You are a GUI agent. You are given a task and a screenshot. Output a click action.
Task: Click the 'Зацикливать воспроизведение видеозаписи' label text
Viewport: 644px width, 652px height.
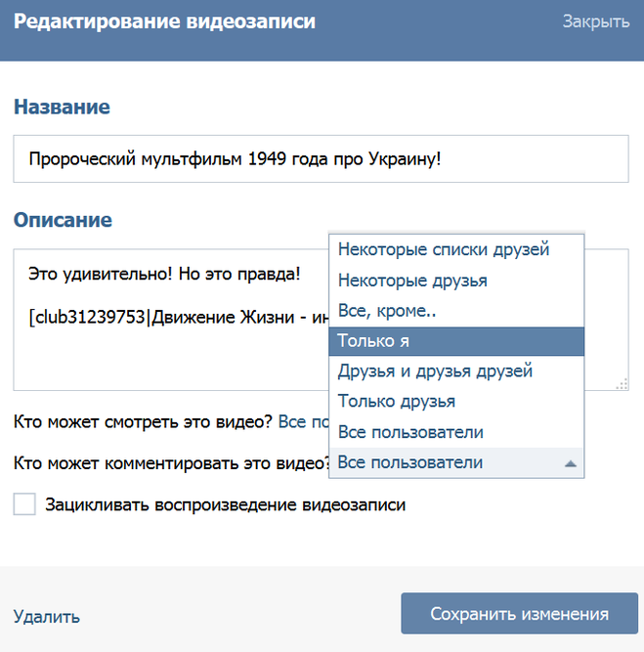(225, 505)
